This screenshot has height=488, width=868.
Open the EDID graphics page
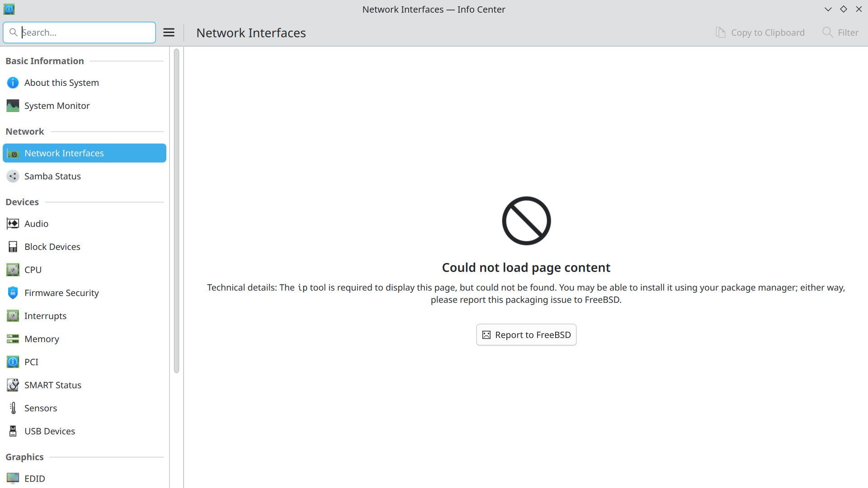[x=34, y=479]
